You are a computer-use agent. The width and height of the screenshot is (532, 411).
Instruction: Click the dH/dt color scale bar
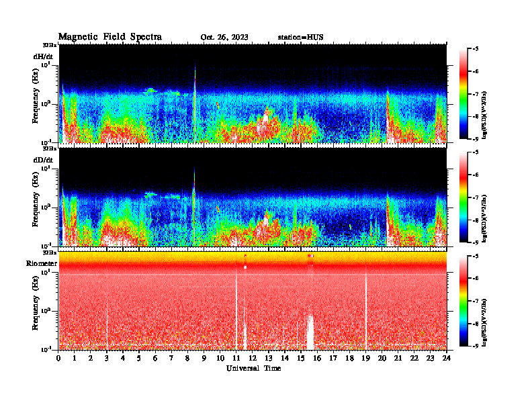463,94
